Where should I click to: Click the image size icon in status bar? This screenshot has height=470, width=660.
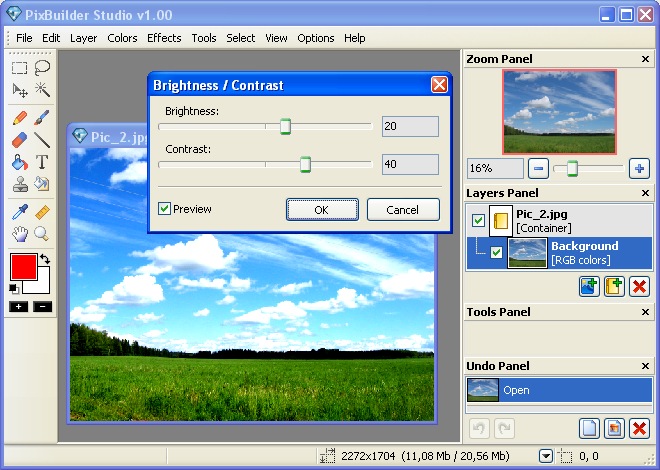point(327,456)
